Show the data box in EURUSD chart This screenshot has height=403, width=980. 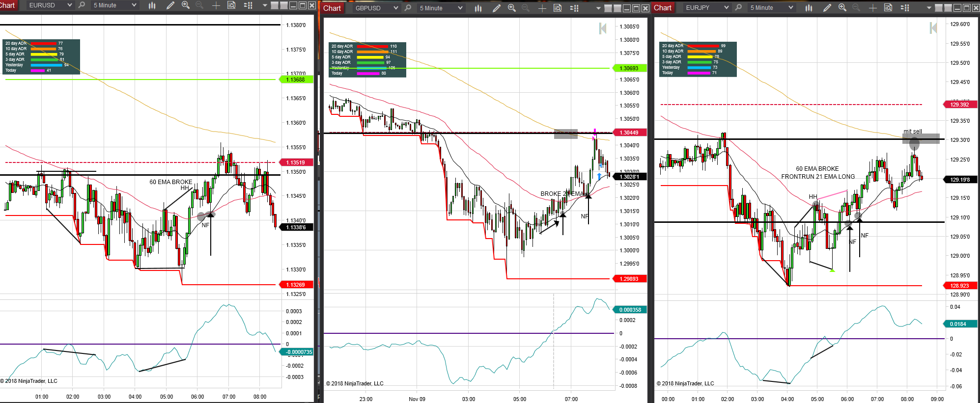pyautogui.click(x=231, y=5)
